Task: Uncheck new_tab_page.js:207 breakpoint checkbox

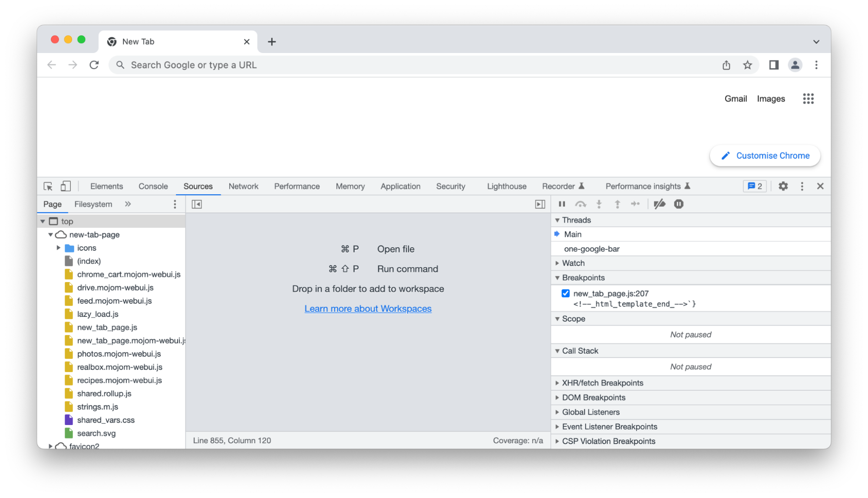Action: point(565,293)
